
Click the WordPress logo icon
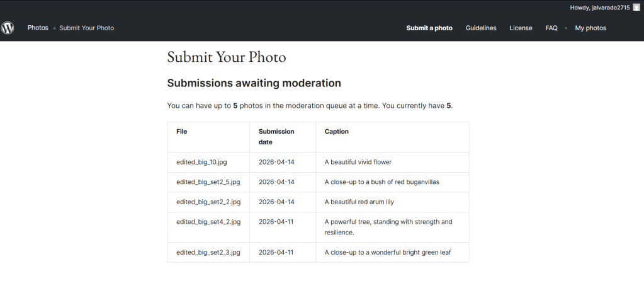(x=8, y=28)
